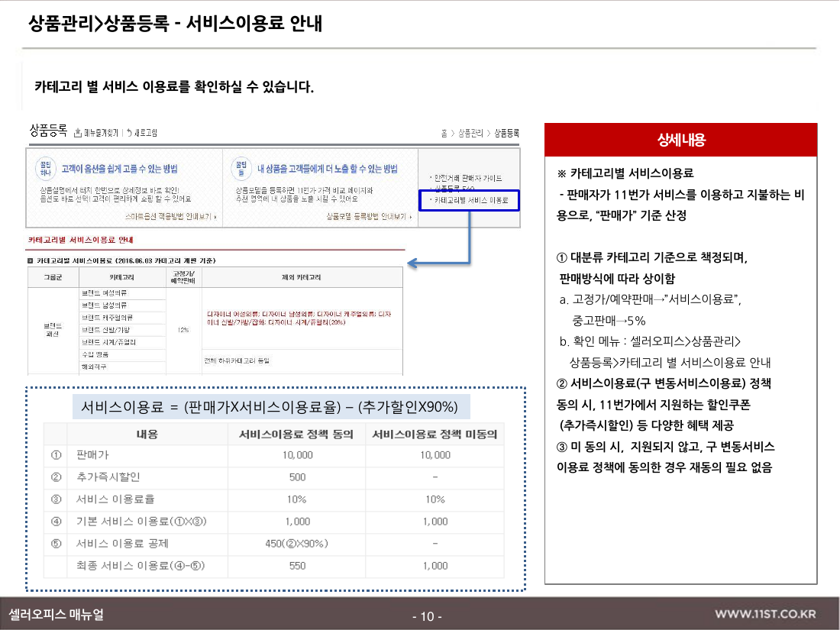Click 상품관리 in the breadcrumb
Image resolution: width=840 pixels, height=630 pixels.
point(470,133)
